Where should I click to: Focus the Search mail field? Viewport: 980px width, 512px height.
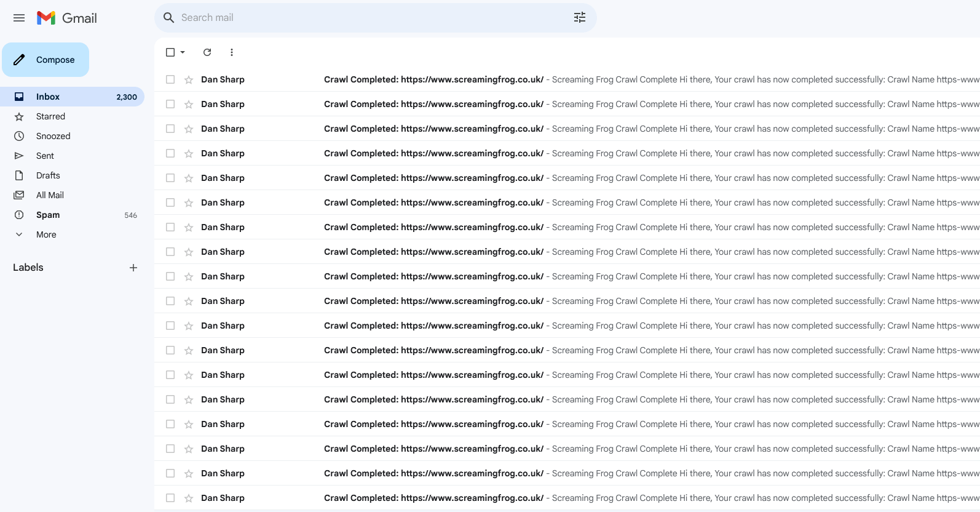pos(375,18)
